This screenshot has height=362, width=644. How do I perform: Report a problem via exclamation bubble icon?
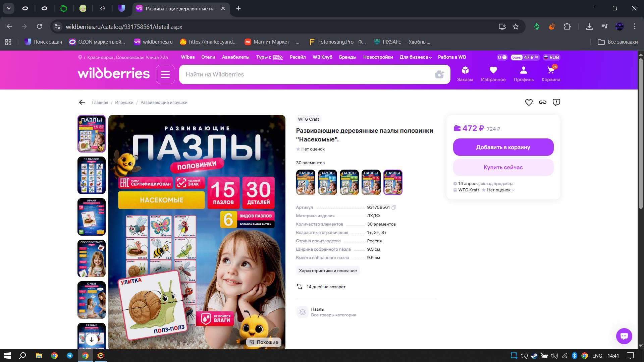click(x=556, y=103)
